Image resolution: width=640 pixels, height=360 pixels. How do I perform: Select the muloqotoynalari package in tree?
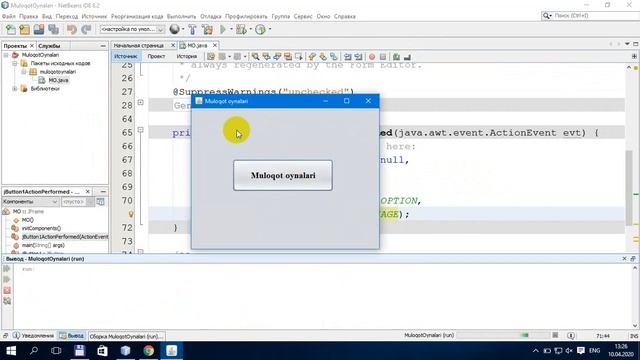coord(58,72)
